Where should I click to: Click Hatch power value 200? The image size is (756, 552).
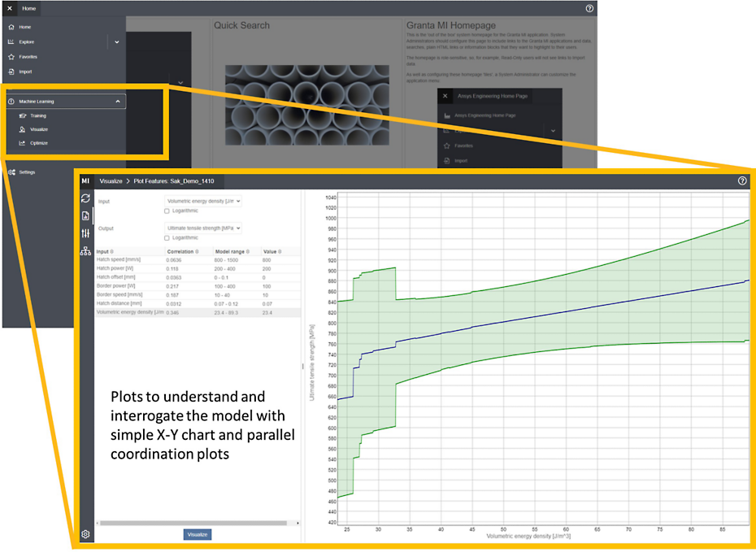tap(267, 268)
